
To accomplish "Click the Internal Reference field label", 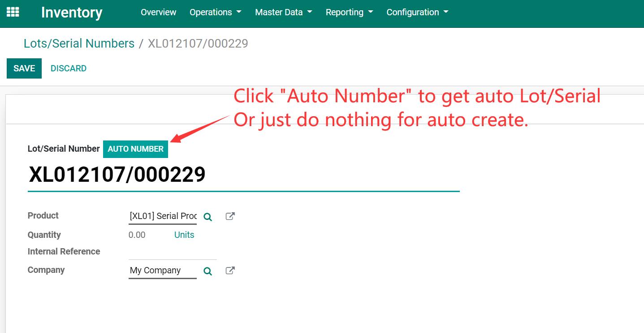I will tap(64, 251).
